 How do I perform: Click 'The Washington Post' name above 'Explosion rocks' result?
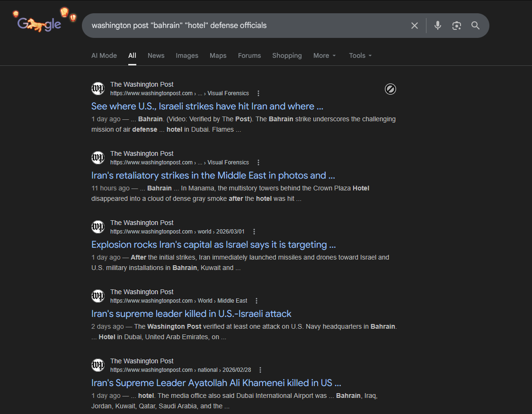click(x=142, y=223)
